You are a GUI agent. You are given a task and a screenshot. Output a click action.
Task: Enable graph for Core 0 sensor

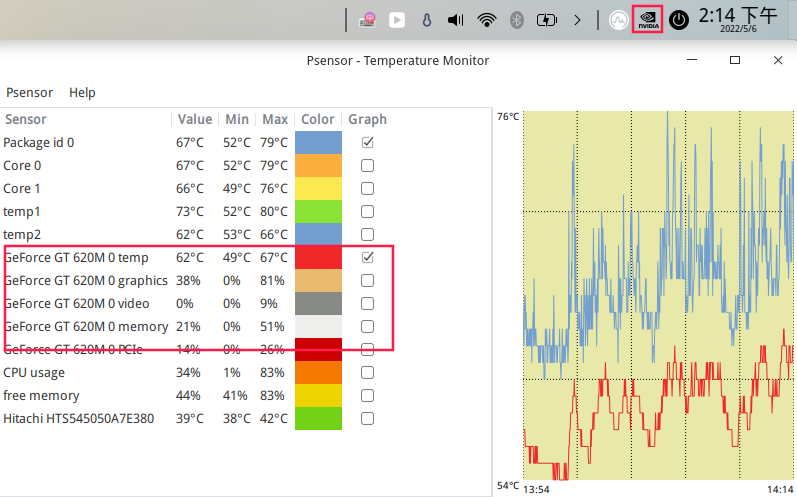coord(367,165)
